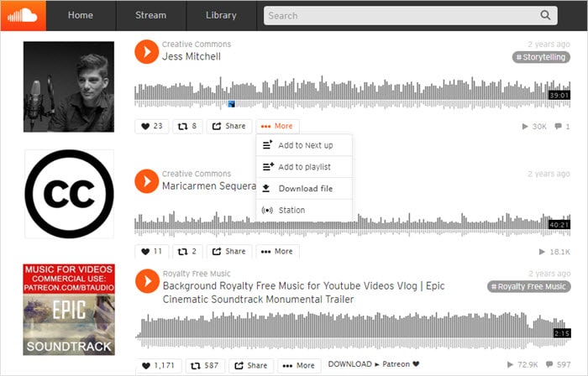Click the 39:01 duration label
The width and height of the screenshot is (588, 376).
[x=559, y=96]
